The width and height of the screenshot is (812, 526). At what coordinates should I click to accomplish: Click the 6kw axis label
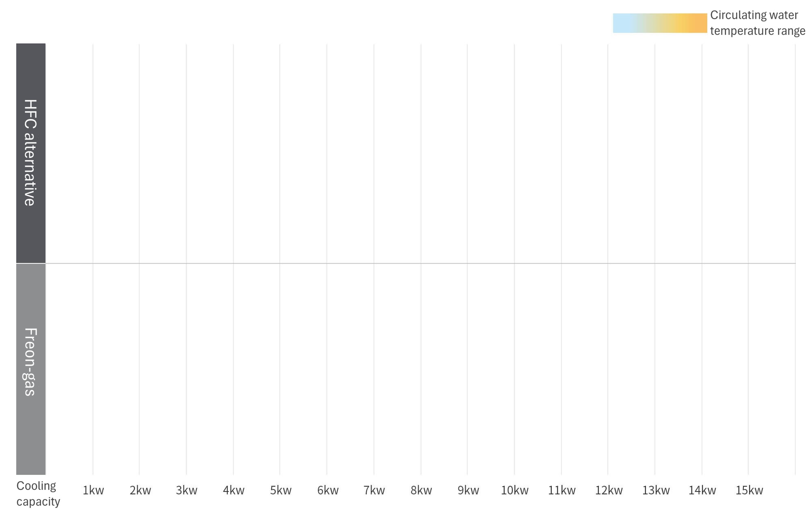pos(328,490)
